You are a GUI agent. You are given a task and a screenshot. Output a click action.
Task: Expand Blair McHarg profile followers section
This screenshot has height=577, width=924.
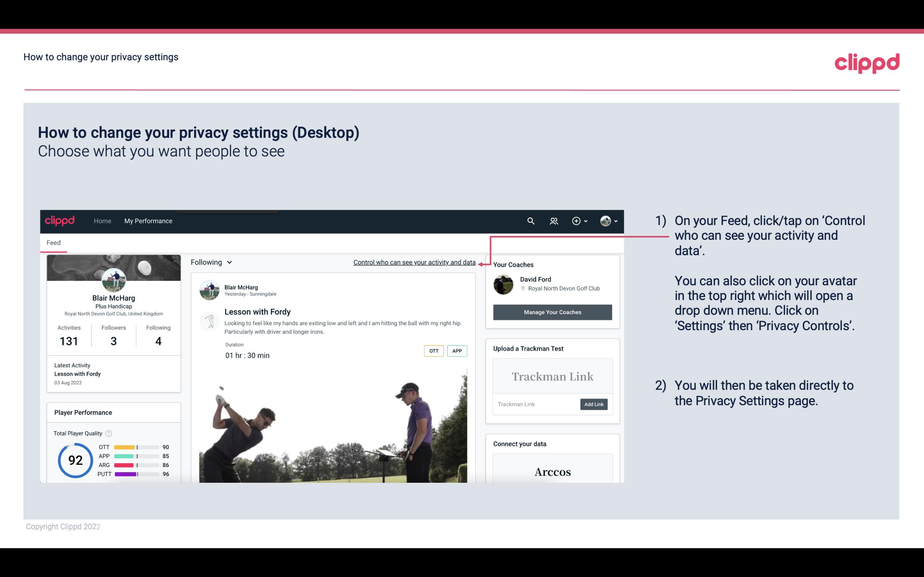click(x=113, y=335)
